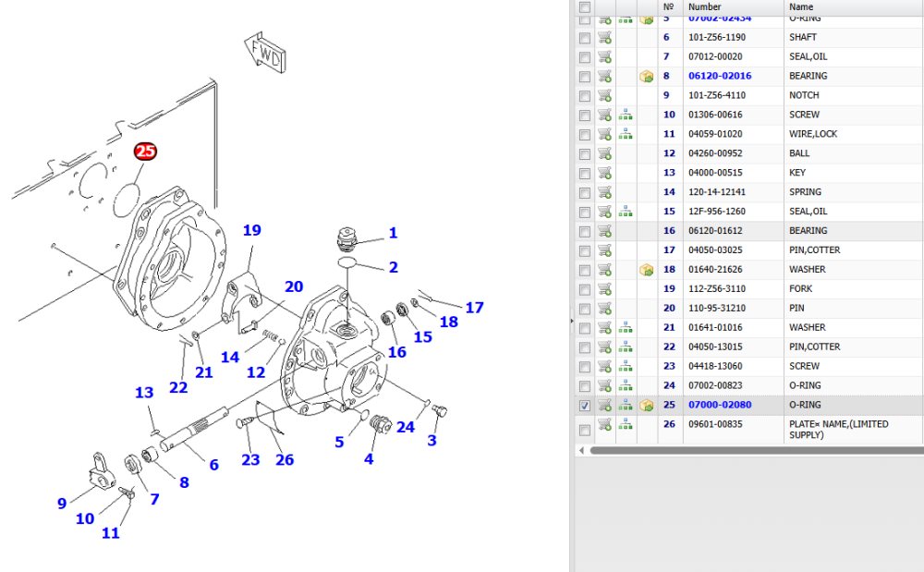Select the highlighted red callout 25 in diagram
The height and width of the screenshot is (572, 924).
pyautogui.click(x=145, y=152)
